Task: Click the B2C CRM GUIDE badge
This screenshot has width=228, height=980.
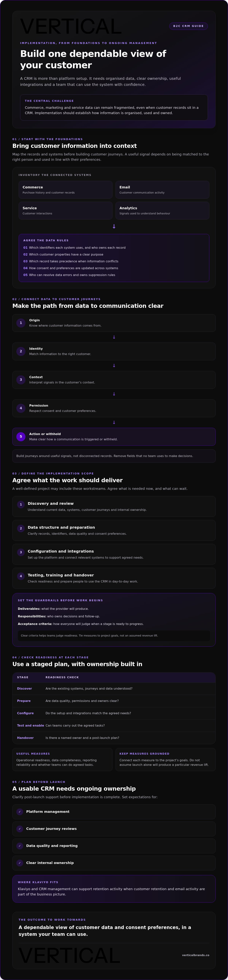Action: click(x=188, y=26)
